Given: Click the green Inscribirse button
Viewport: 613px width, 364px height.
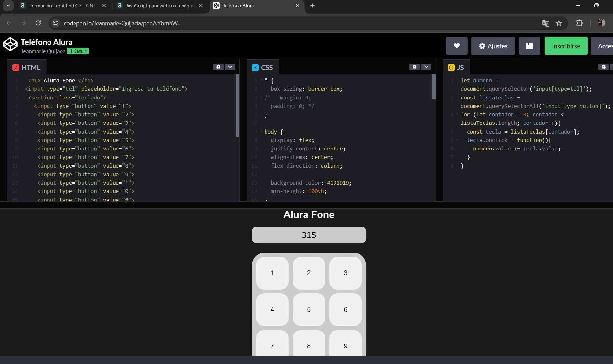Looking at the screenshot, I should pyautogui.click(x=566, y=46).
